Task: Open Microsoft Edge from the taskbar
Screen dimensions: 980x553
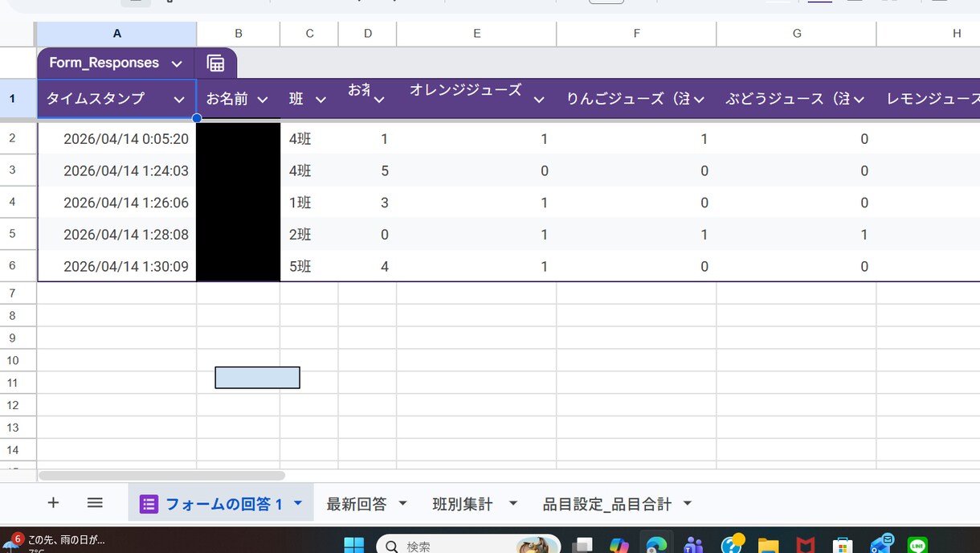Action: 656,546
